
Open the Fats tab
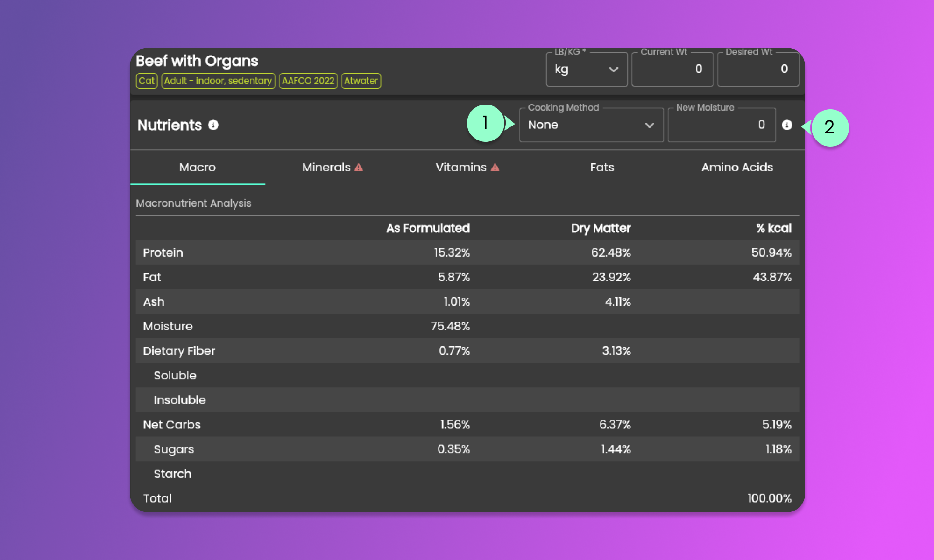602,168
